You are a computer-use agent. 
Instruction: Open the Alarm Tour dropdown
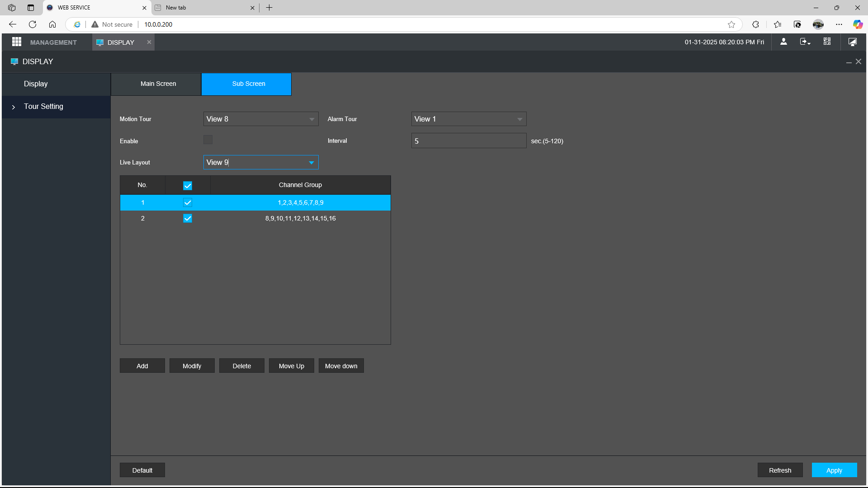[469, 119]
